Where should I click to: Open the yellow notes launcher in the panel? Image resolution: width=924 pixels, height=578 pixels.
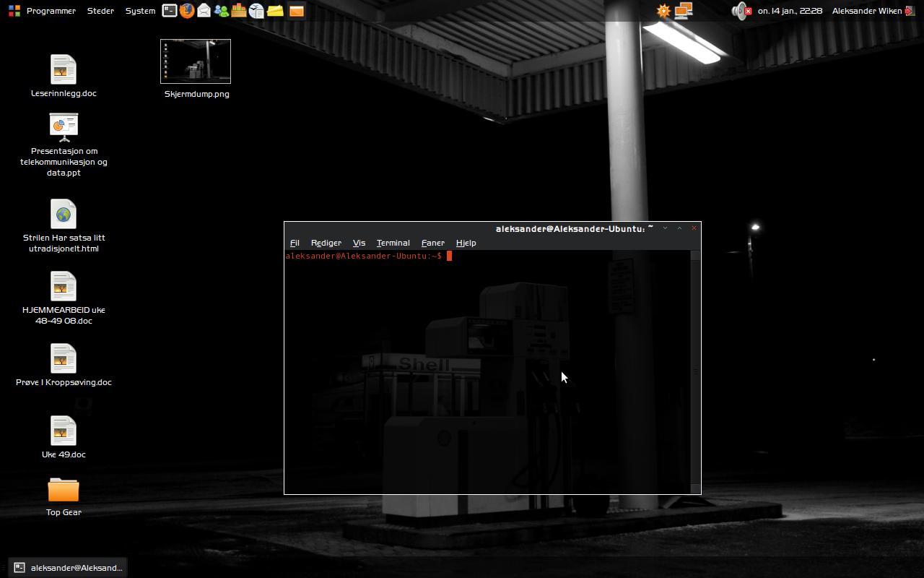(x=275, y=10)
